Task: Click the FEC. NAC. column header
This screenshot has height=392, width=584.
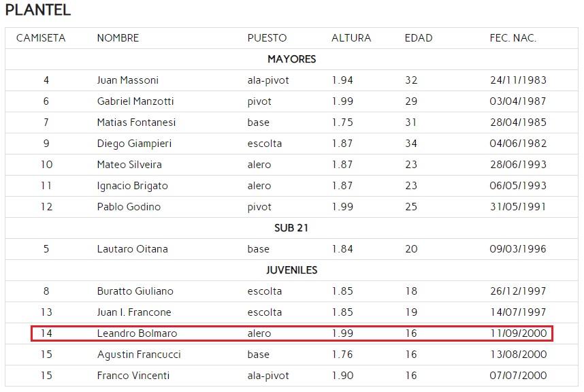Action: 513,38
